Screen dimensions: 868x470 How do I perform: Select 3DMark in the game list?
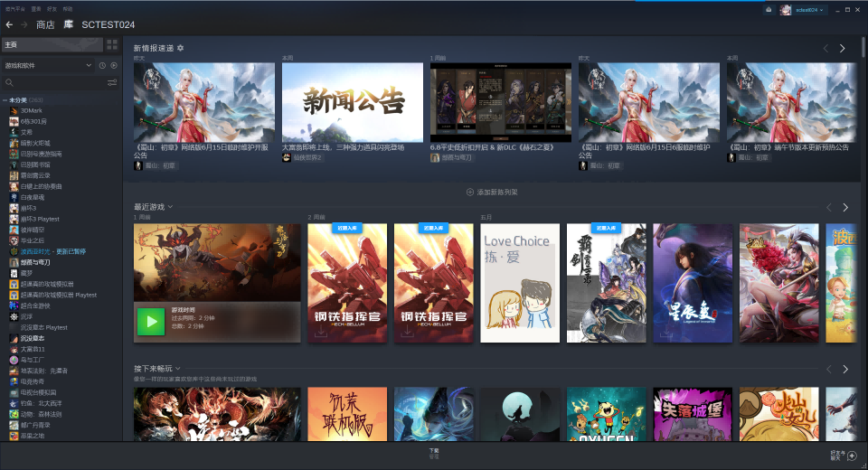click(x=31, y=110)
